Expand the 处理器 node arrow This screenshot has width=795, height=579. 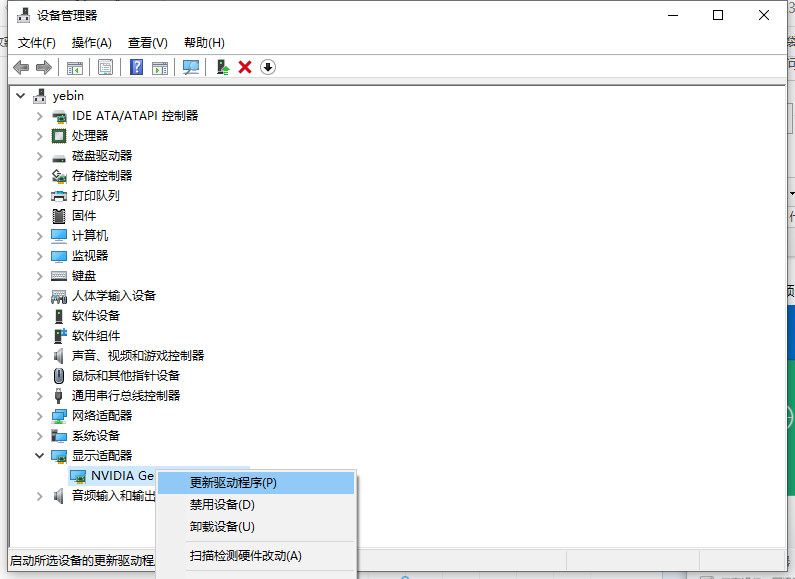[40, 136]
